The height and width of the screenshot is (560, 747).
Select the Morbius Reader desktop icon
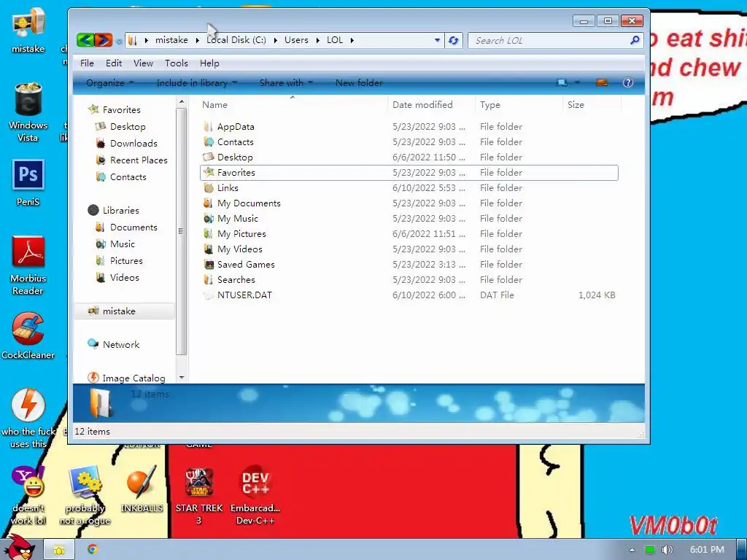pyautogui.click(x=28, y=265)
